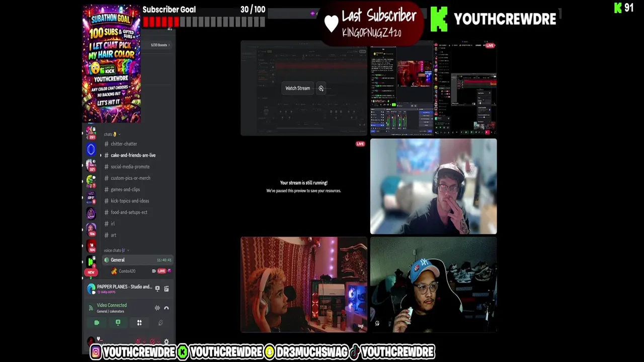Open the server icon with 8 badge
Image resolution: width=644 pixels, height=362 pixels.
click(x=91, y=197)
